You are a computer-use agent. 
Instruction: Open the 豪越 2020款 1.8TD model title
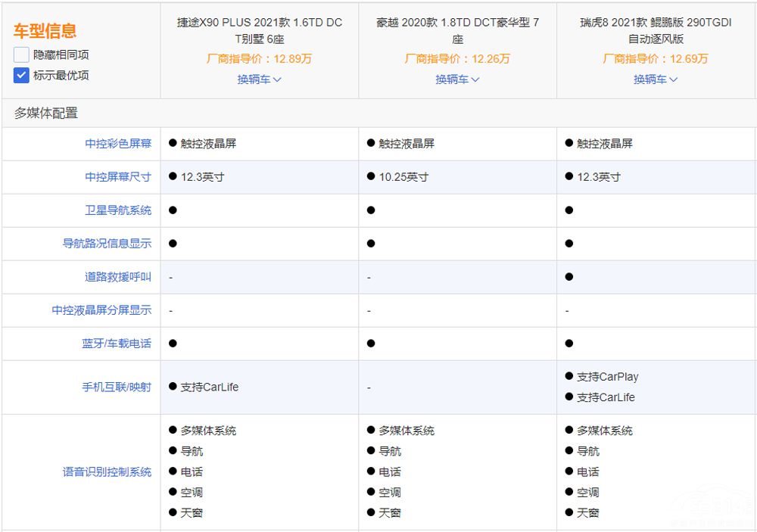(457, 30)
